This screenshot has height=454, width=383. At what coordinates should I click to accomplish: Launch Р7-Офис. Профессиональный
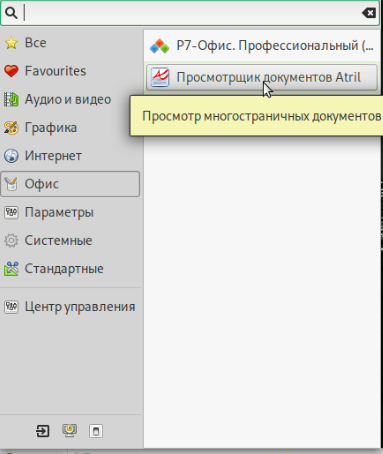[x=262, y=46]
